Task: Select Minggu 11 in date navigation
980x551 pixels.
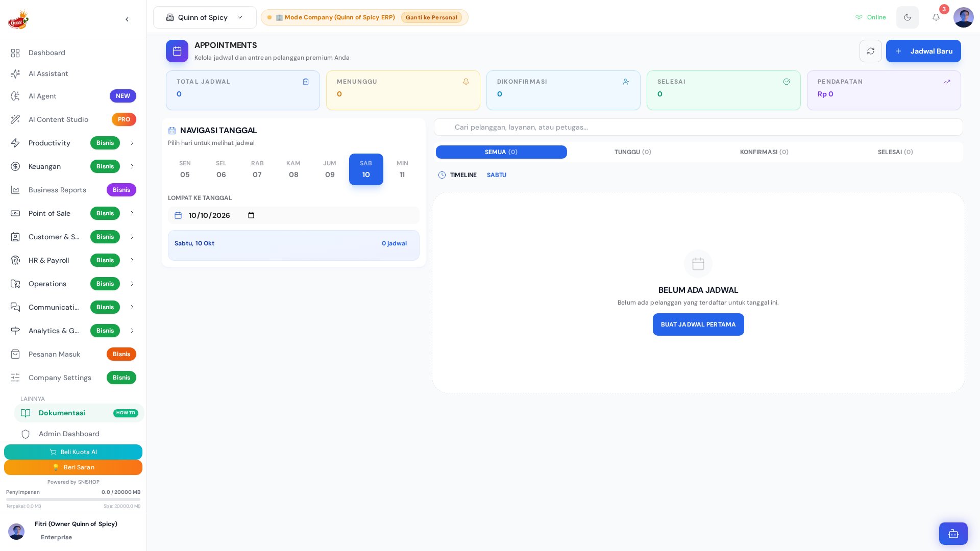Action: 402,169
